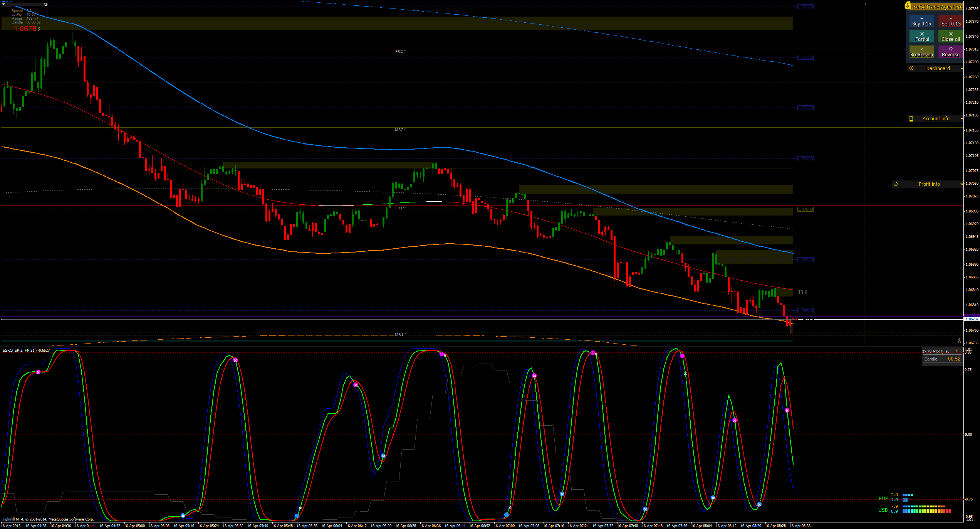Click the 1.07200 round level tag
980x529 pixels.
(x=805, y=108)
